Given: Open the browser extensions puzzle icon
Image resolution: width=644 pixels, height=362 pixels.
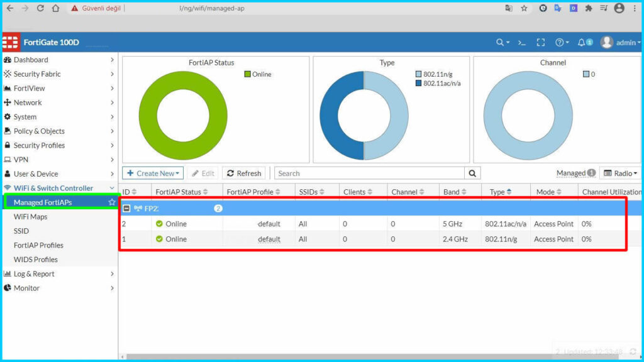Looking at the screenshot, I should [589, 8].
